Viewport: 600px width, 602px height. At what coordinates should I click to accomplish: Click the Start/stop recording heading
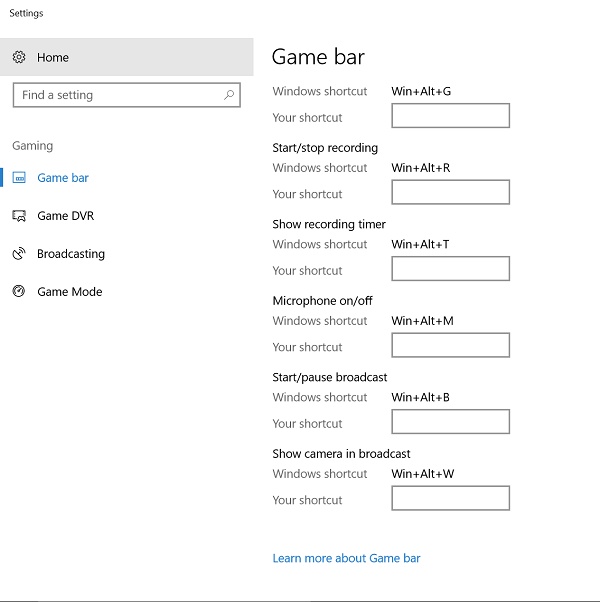coord(325,148)
